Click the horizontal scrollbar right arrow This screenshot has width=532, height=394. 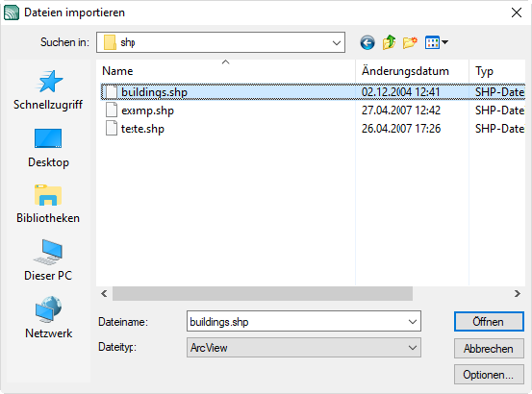point(517,293)
